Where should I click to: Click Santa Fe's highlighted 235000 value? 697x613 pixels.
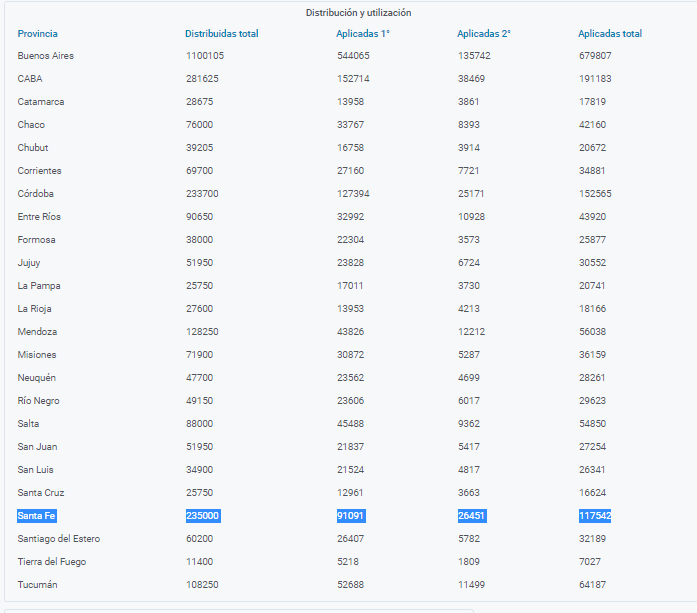tap(203, 516)
